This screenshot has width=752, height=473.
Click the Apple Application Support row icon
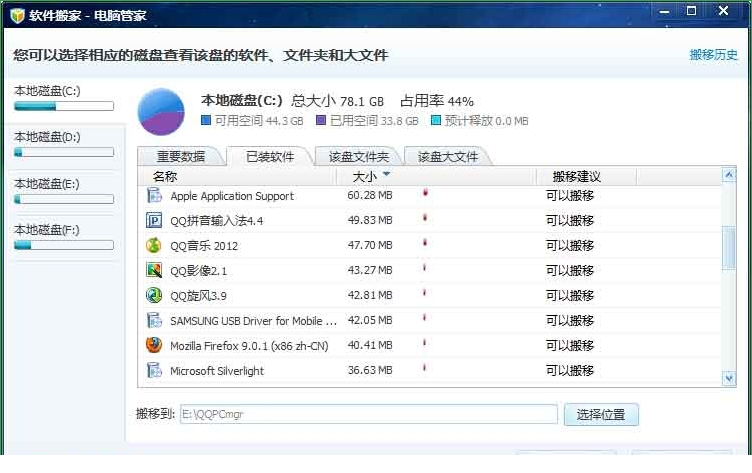pyautogui.click(x=154, y=195)
